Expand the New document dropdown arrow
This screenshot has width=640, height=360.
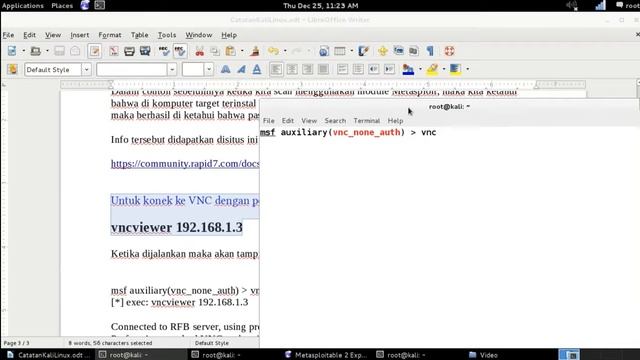(x=23, y=51)
